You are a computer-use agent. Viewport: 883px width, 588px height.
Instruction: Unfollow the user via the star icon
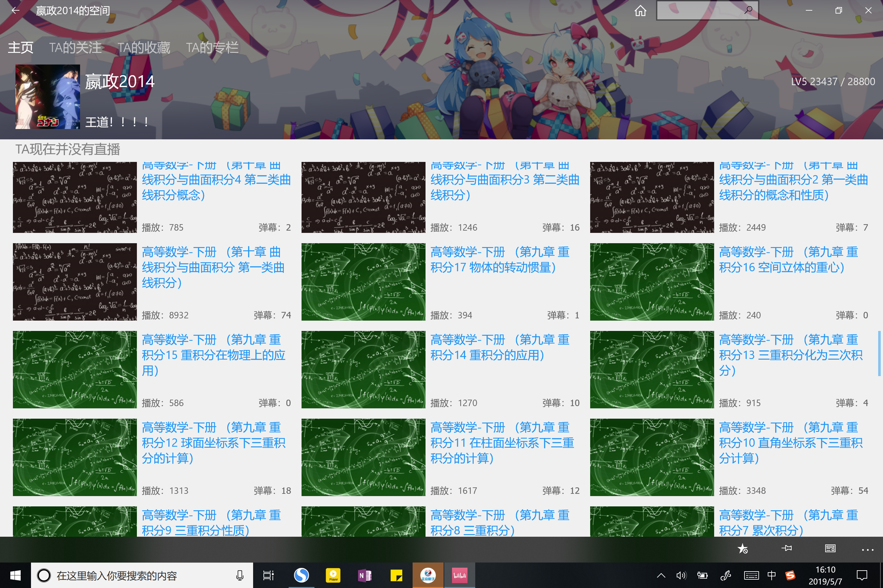pyautogui.click(x=743, y=549)
